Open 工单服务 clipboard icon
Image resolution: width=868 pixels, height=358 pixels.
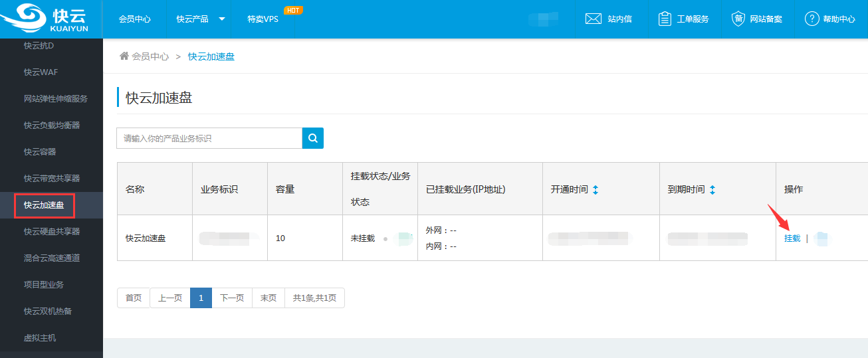[665, 19]
